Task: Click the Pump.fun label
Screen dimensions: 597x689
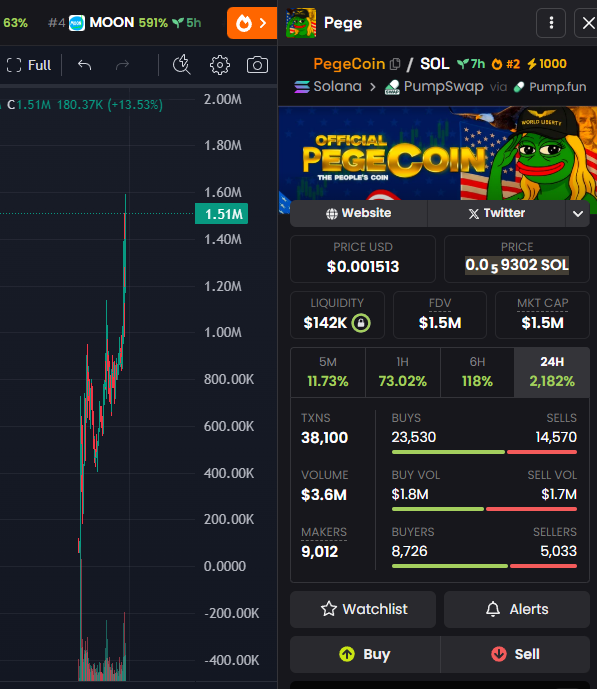Action: [550, 87]
